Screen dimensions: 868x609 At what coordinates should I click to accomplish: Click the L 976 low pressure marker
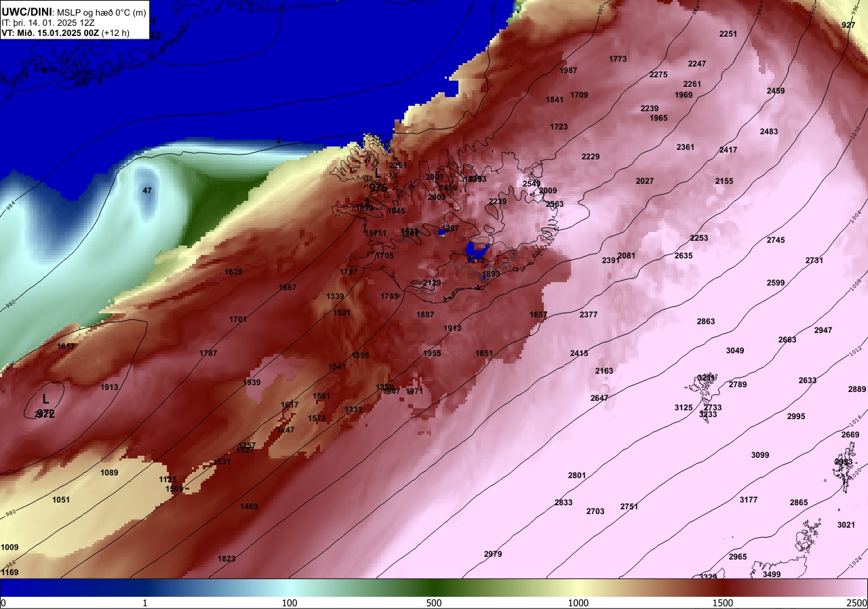click(378, 180)
